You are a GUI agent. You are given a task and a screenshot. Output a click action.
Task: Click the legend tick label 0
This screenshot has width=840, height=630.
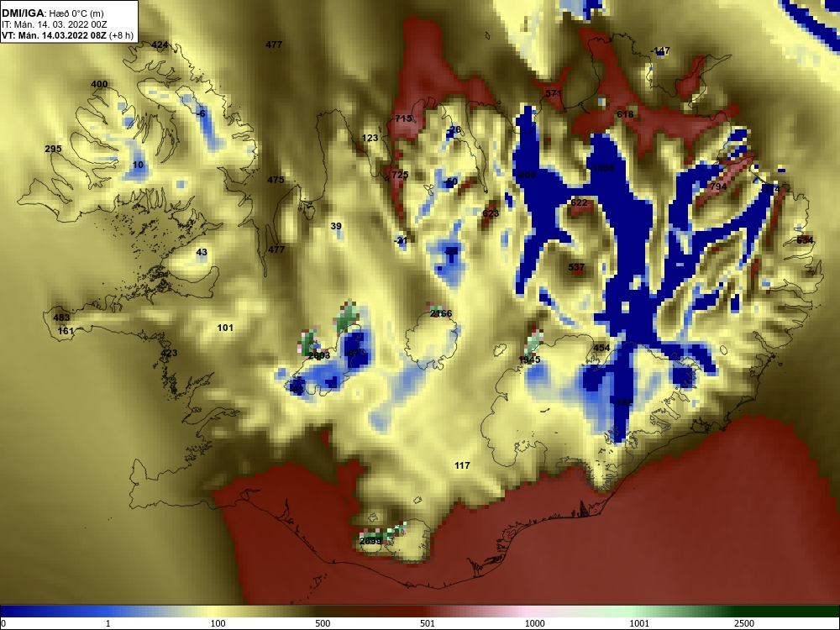[x=3, y=623]
